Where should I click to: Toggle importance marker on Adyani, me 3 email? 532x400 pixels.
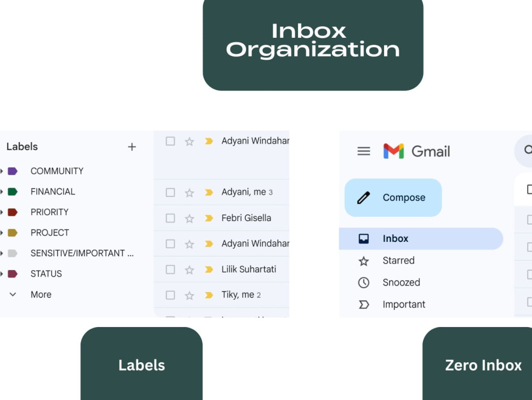click(209, 192)
